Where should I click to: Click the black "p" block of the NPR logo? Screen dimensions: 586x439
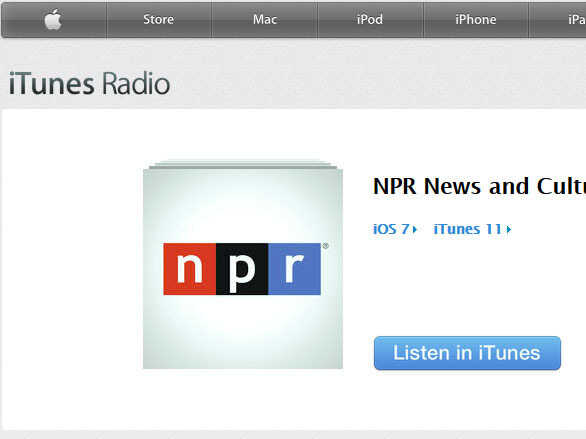[x=242, y=269]
